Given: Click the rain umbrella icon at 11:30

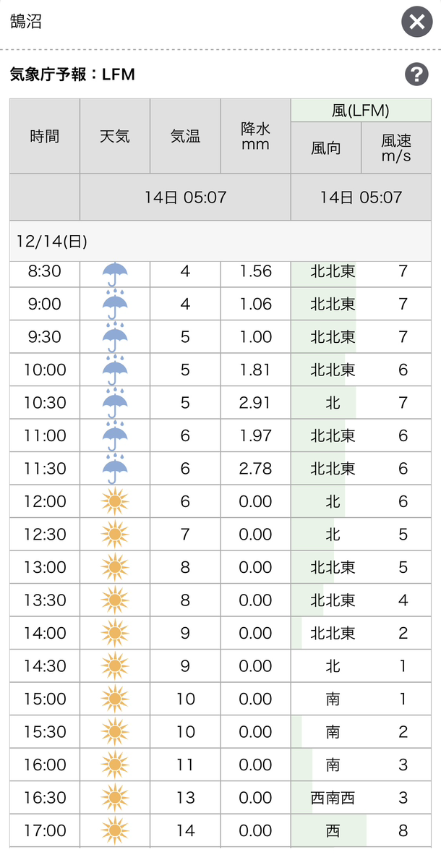Looking at the screenshot, I should tap(115, 468).
